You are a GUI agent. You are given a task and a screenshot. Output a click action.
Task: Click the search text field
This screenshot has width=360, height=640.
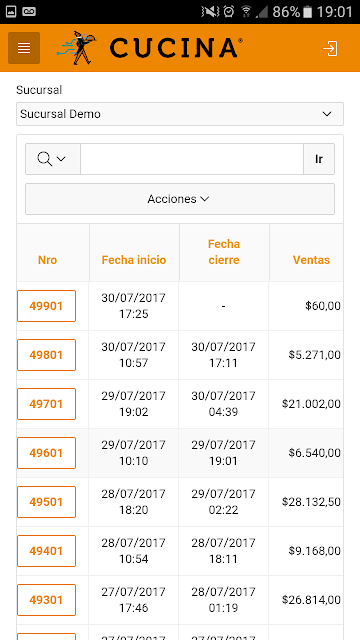tap(192, 159)
